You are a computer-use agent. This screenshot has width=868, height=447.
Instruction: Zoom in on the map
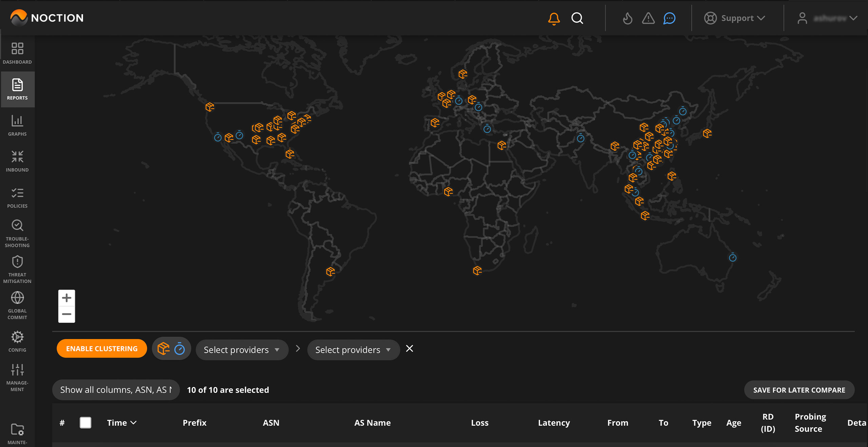(x=67, y=298)
